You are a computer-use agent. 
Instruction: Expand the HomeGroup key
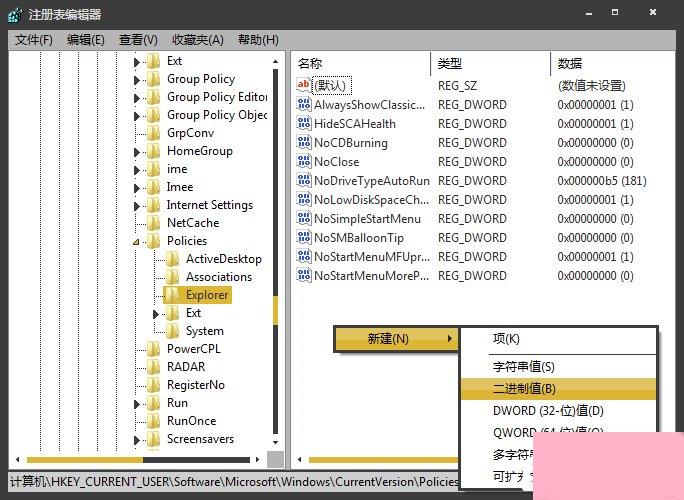(x=137, y=152)
